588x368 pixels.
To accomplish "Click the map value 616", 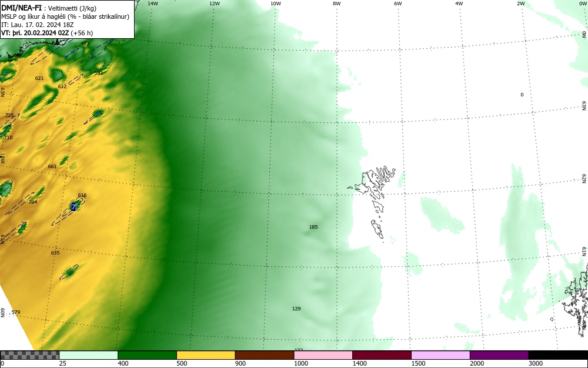I will (x=82, y=195).
